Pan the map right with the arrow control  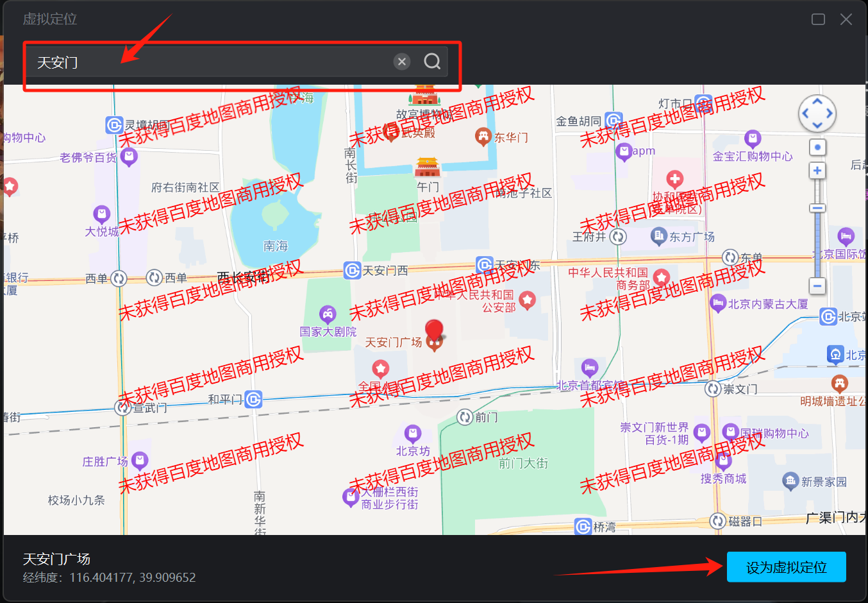[829, 114]
